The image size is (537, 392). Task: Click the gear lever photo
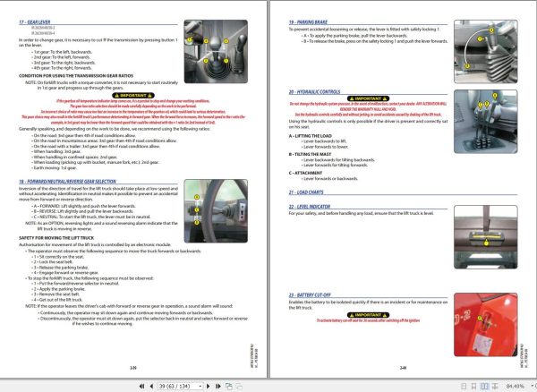[x=216, y=51]
